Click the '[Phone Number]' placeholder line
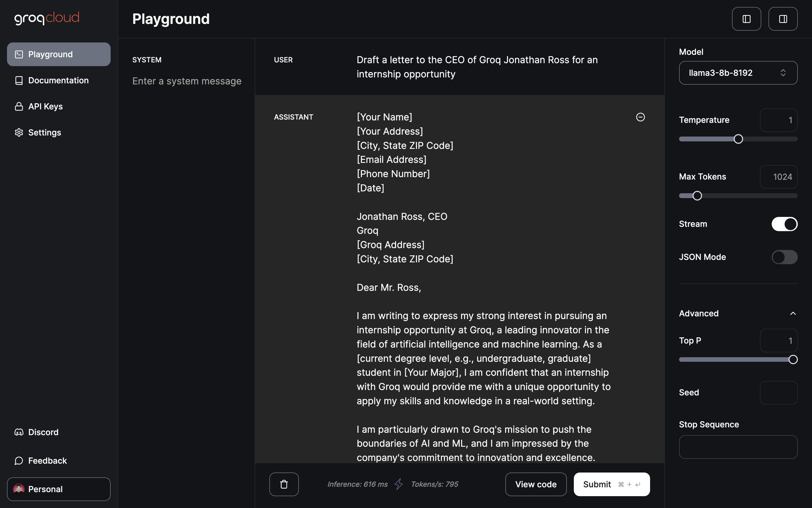Screen dimensions: 812x508 393,174
